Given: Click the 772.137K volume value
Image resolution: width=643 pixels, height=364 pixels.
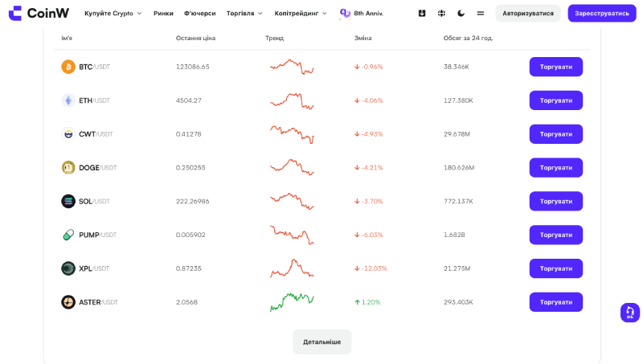Looking at the screenshot, I should click(458, 201).
